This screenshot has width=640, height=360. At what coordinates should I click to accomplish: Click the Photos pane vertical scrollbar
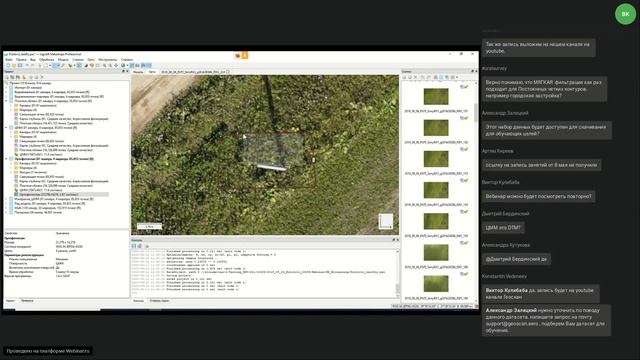(476, 112)
